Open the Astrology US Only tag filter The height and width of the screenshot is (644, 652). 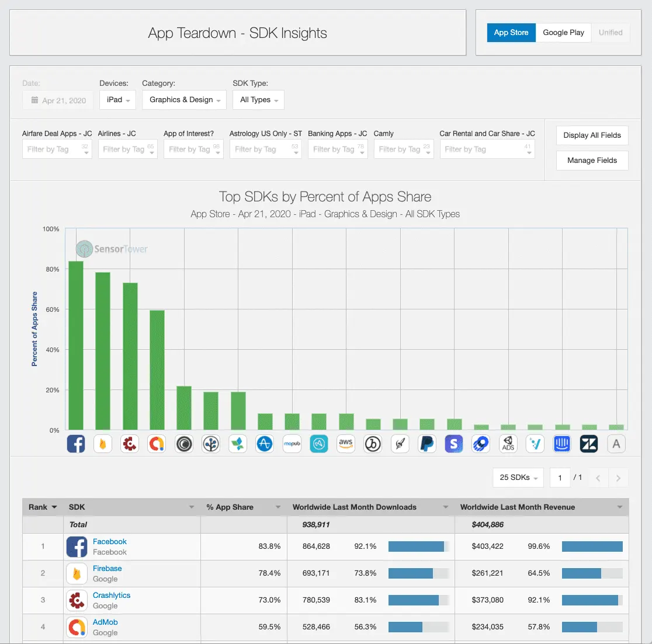tap(266, 149)
